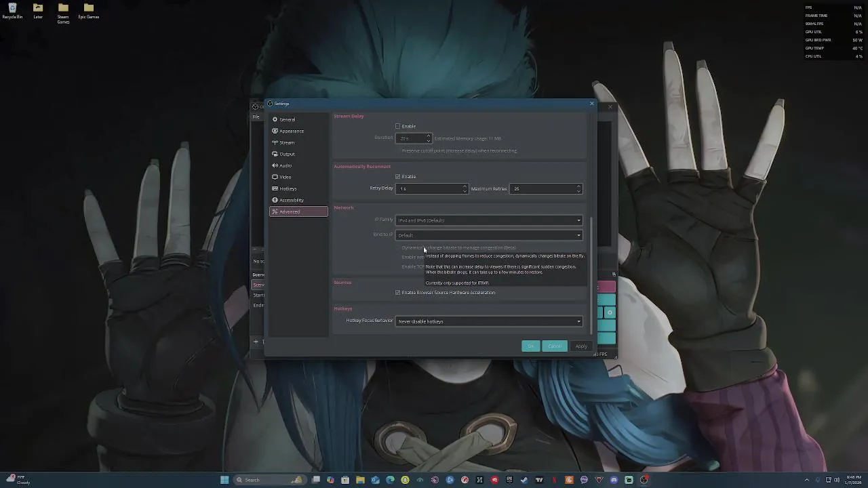This screenshot has height=488, width=868.
Task: Click Apply in the Settings dialog
Action: (581, 346)
